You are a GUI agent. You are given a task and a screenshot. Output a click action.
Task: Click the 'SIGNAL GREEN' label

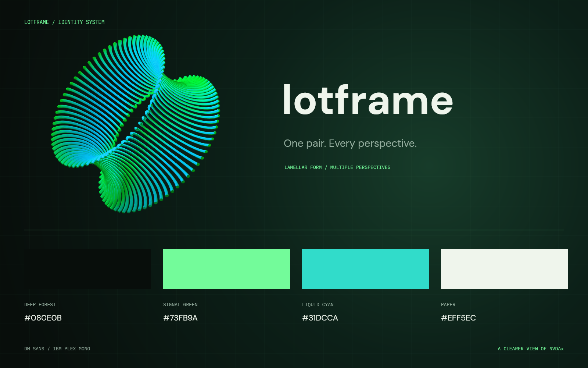pos(180,305)
